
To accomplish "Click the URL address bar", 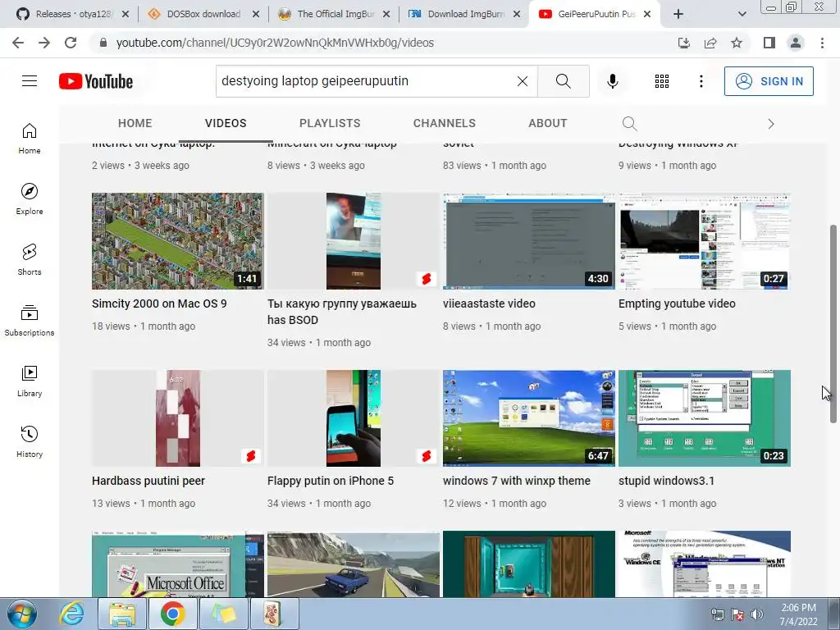I will coord(386,43).
